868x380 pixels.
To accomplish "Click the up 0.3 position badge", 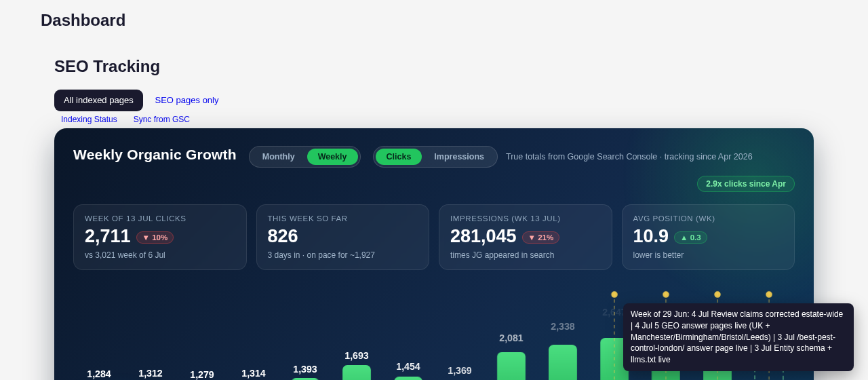I will pyautogui.click(x=690, y=237).
